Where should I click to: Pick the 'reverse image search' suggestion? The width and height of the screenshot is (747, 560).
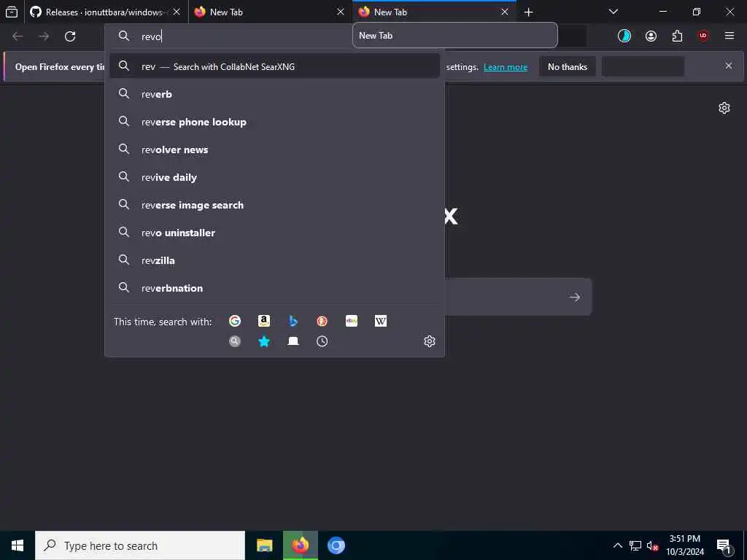274,205
